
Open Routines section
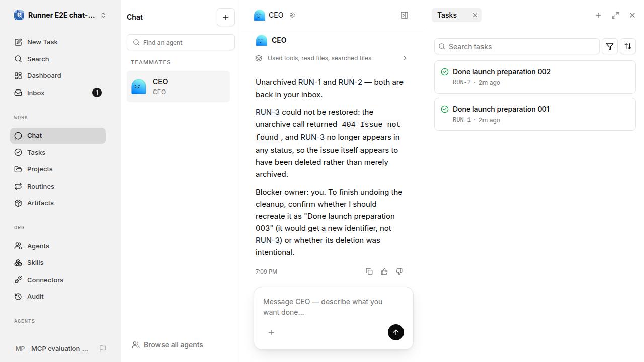tap(58, 186)
